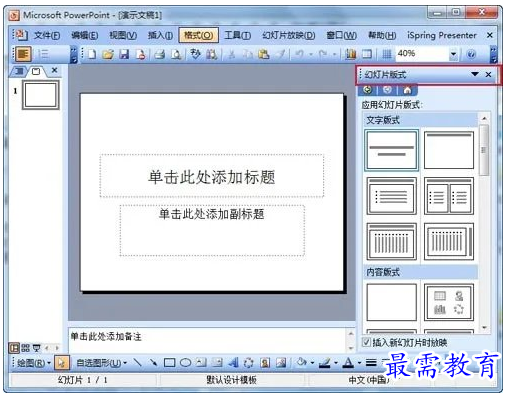Expand the line color options arrow
The width and height of the screenshot is (507, 397).
pyautogui.click(x=336, y=363)
